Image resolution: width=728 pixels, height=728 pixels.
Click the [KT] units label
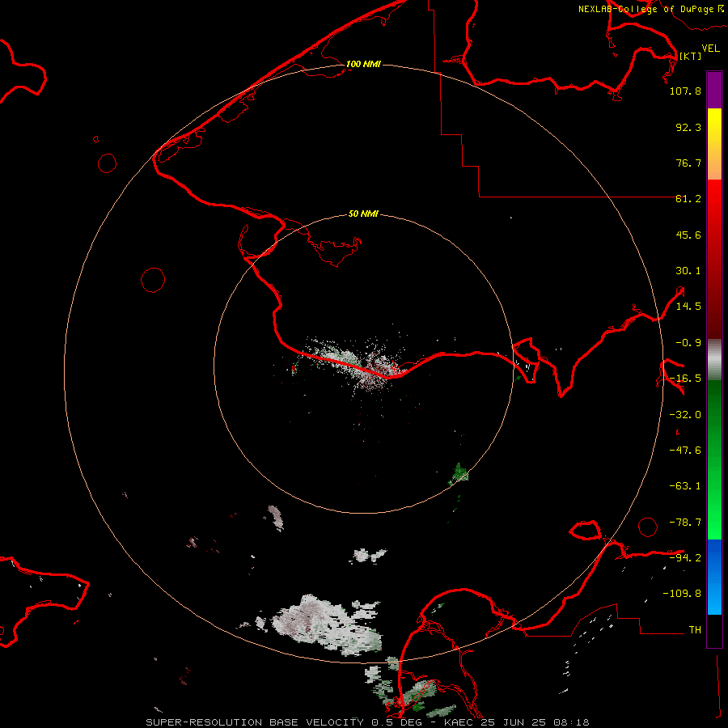click(x=691, y=56)
